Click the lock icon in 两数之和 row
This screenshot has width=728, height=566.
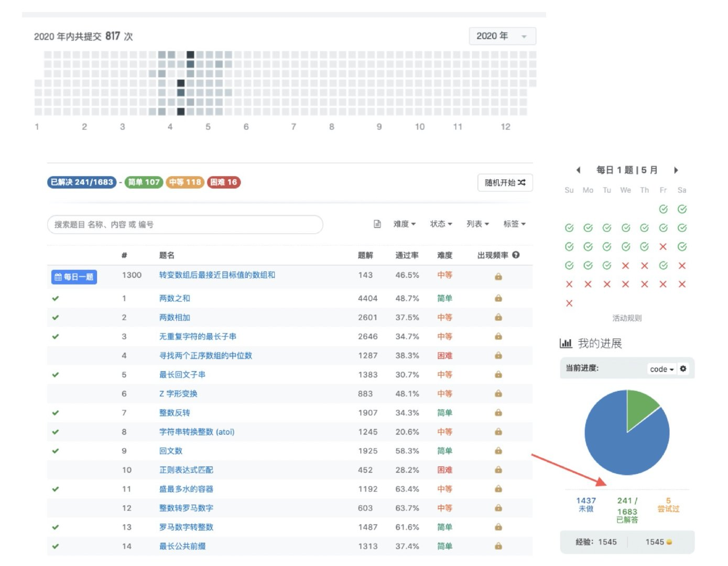(x=498, y=298)
